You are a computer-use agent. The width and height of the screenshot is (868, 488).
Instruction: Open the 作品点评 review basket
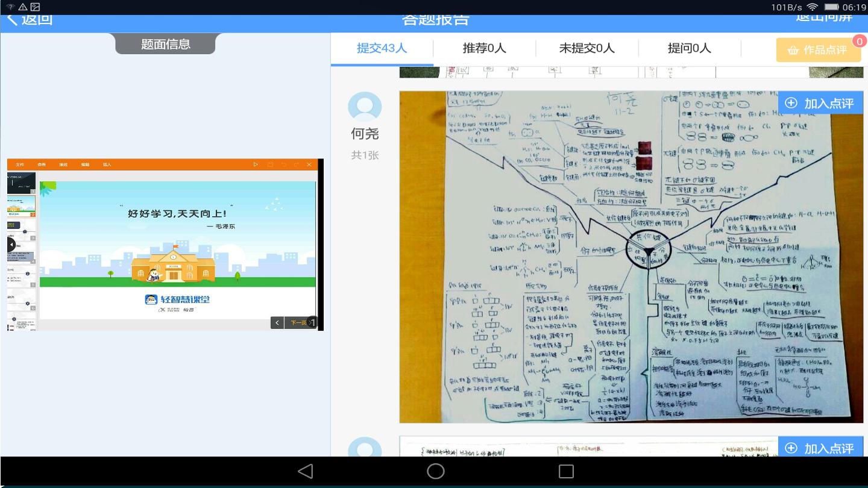tap(818, 50)
